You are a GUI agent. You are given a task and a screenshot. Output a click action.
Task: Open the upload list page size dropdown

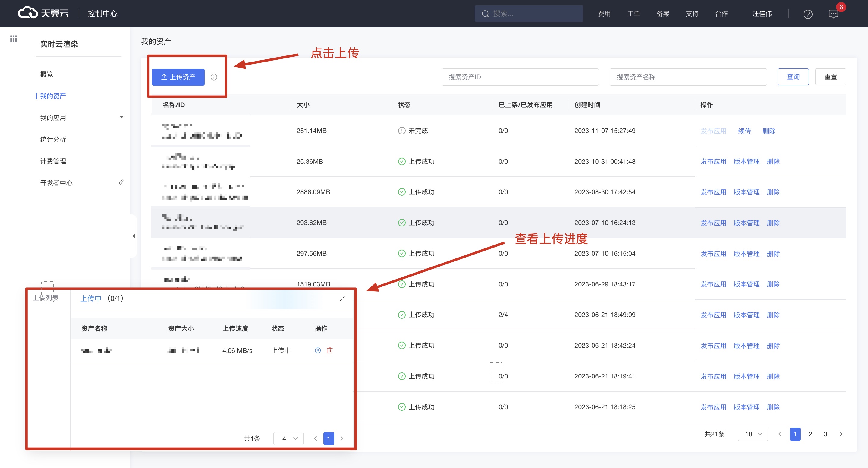[x=288, y=438]
